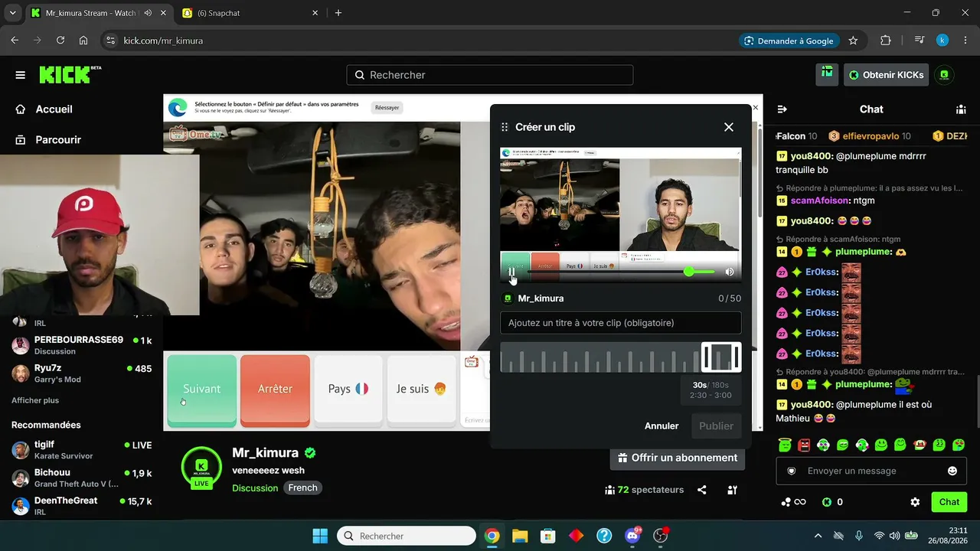Click Offrir un abonnement button
This screenshot has height=551, width=980.
click(678, 458)
